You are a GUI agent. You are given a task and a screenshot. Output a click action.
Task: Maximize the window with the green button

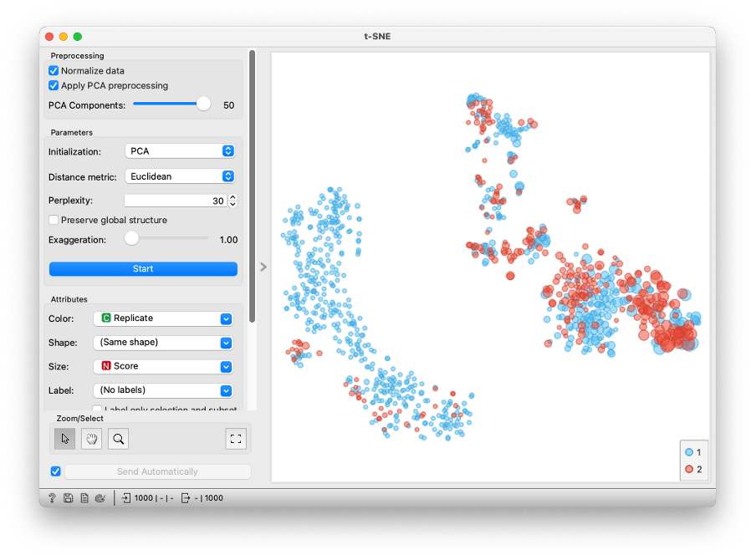(77, 37)
